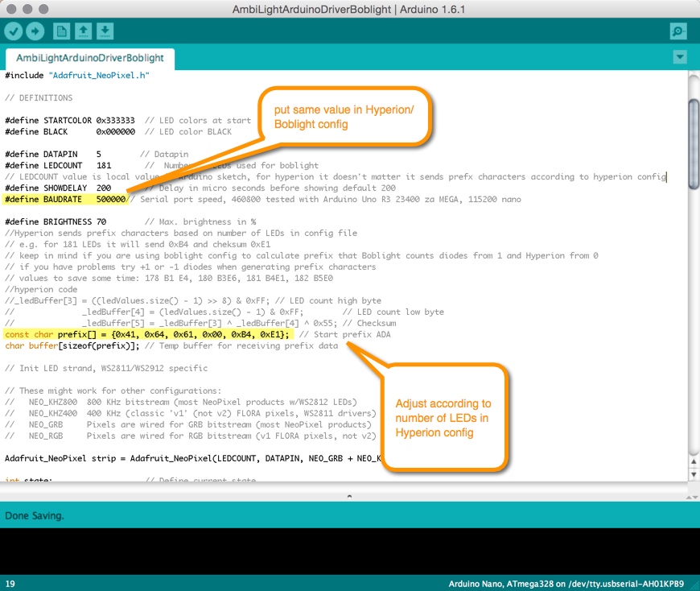Close the Arduino window with the red button
The image size is (700, 591).
[14, 8]
